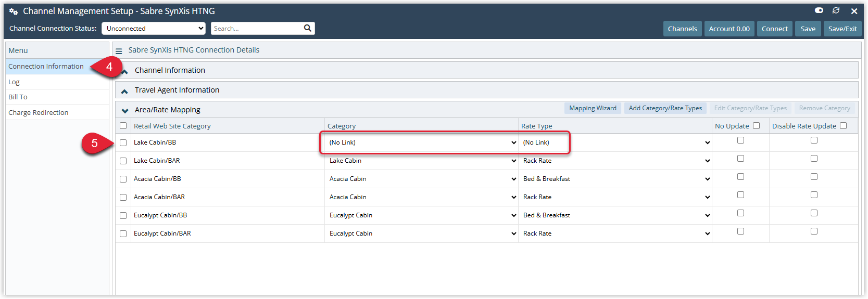Select the Lake Cabin/BB row checkbox

coord(123,143)
